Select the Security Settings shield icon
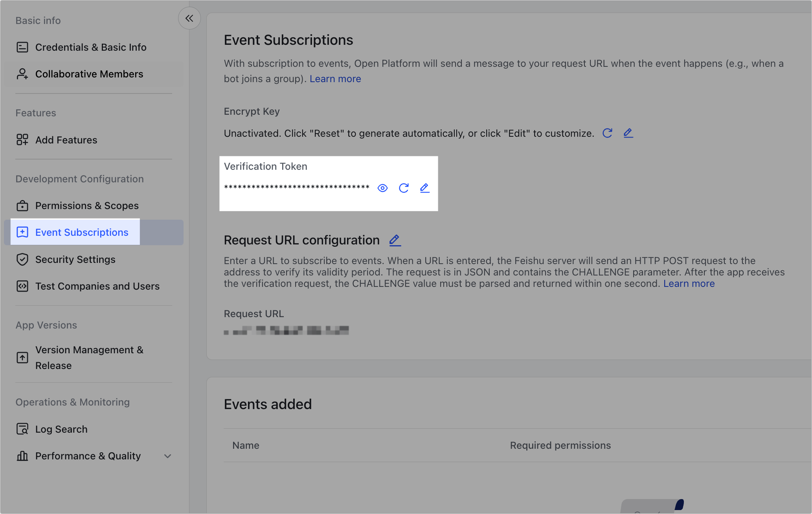The image size is (812, 514). [22, 259]
